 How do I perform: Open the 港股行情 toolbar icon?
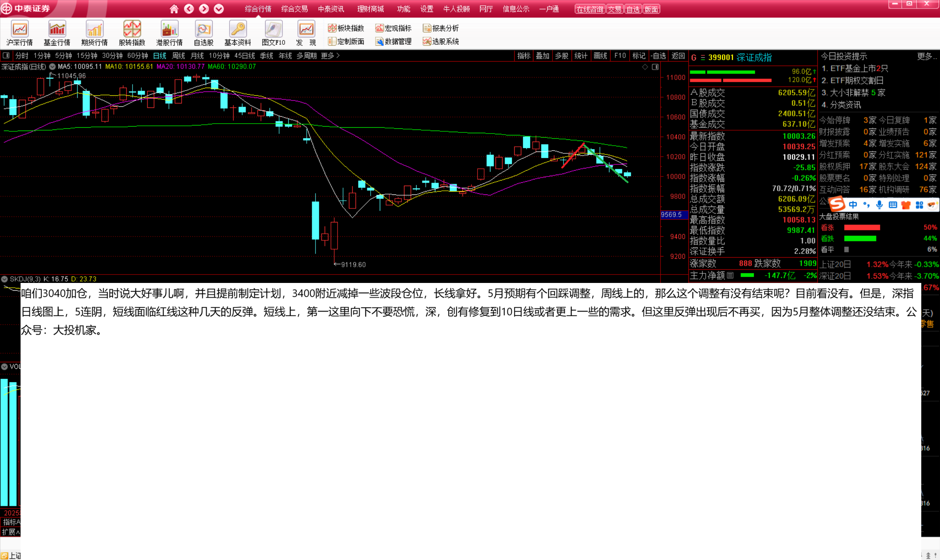click(170, 33)
